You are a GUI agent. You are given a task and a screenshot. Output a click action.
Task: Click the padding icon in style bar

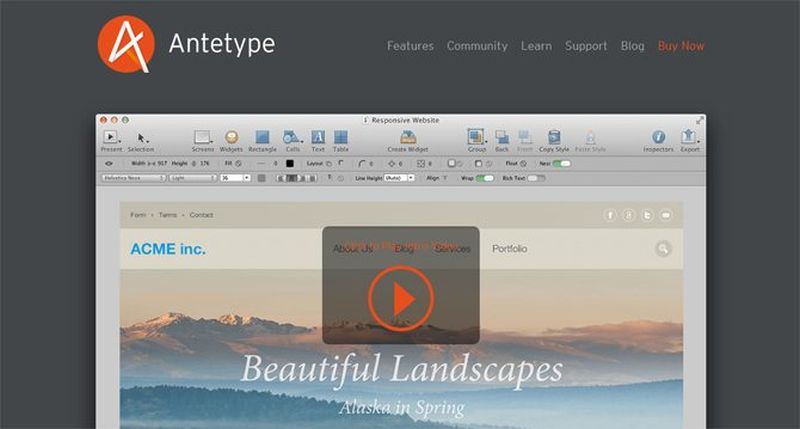[392, 164]
